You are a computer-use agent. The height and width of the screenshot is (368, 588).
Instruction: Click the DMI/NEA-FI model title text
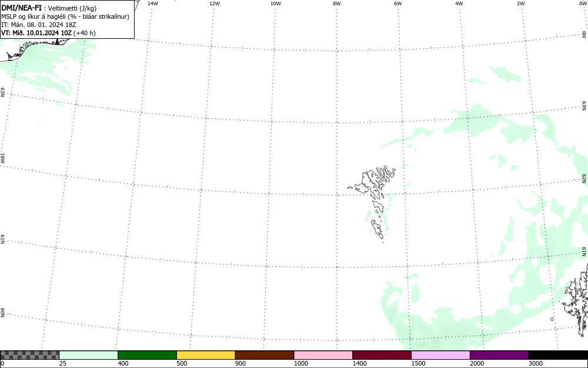[x=21, y=8]
